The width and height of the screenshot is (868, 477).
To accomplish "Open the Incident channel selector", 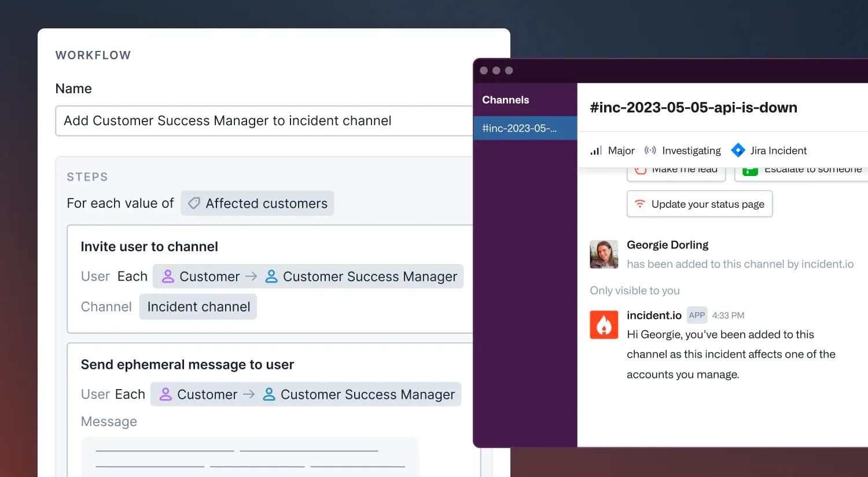I will [198, 307].
